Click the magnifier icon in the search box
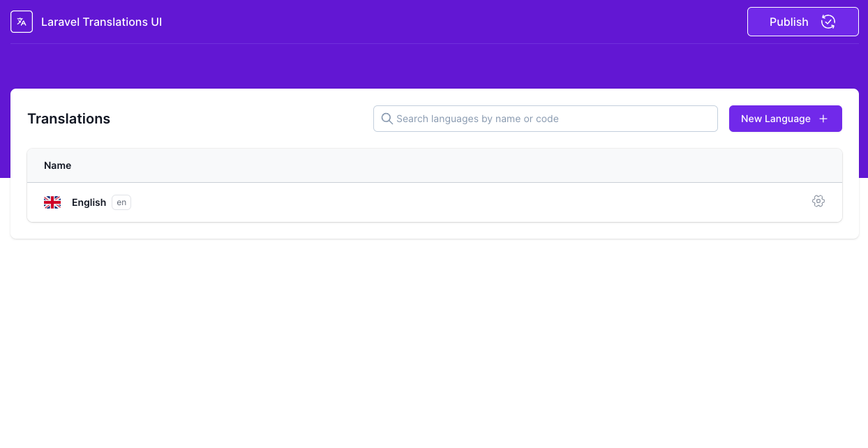 click(387, 119)
